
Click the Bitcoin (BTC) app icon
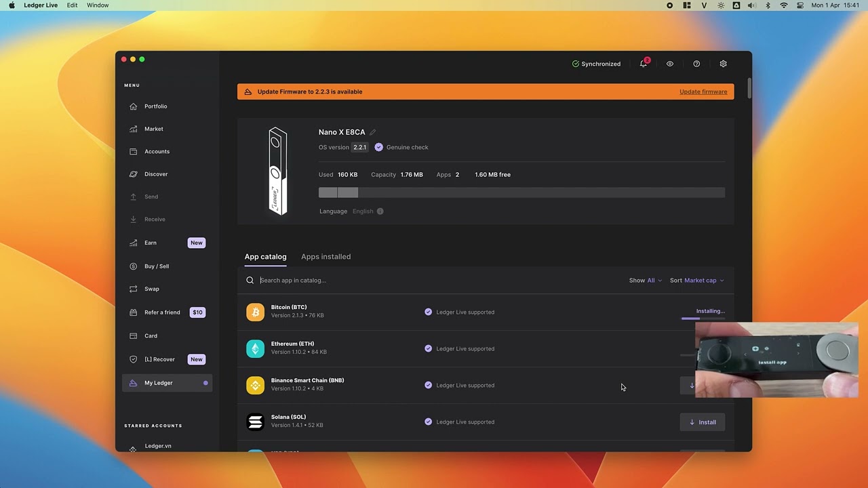(255, 312)
